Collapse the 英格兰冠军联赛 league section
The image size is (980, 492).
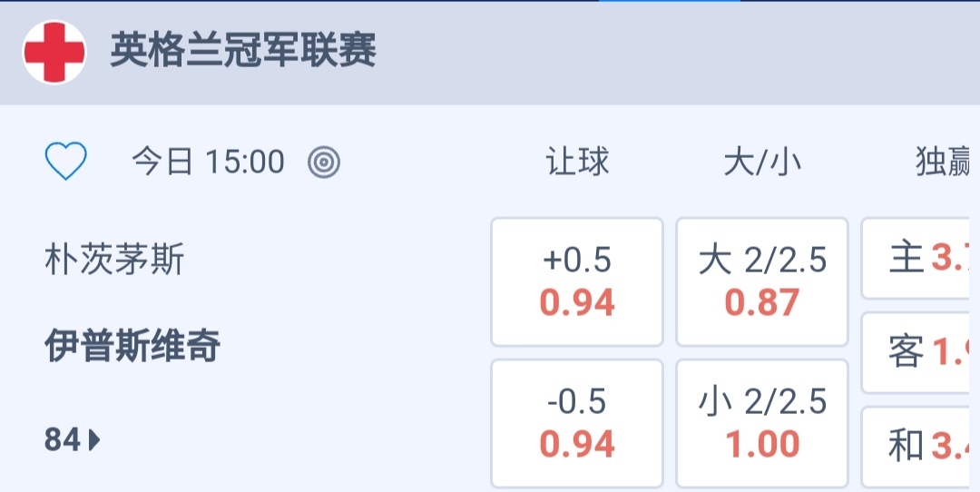pos(243,51)
